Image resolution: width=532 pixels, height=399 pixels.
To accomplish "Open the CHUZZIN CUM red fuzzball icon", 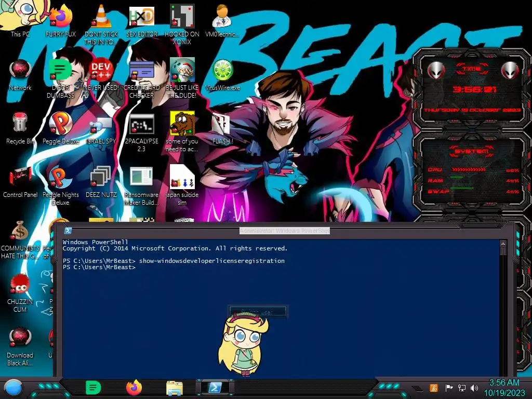I will (x=20, y=293).
